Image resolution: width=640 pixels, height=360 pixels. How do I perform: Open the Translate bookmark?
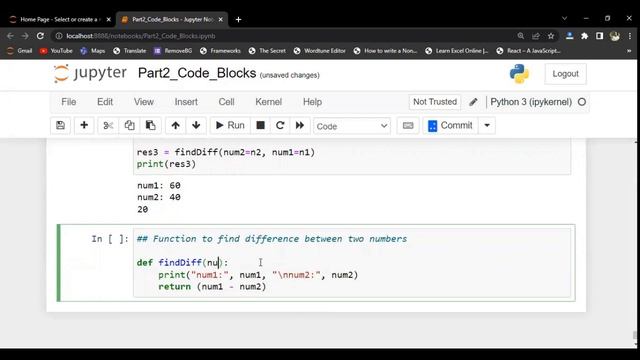pos(129,51)
